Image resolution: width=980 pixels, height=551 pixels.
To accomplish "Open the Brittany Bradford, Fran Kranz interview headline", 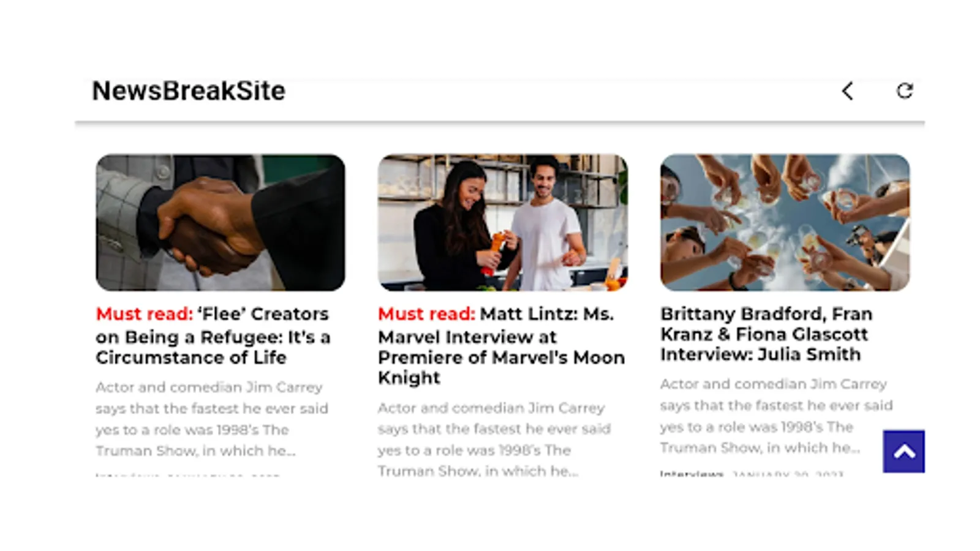I will [766, 334].
